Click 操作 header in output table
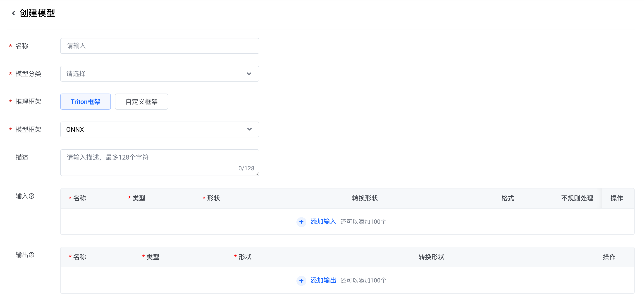Screen dimensions: 644x301 pos(609,257)
